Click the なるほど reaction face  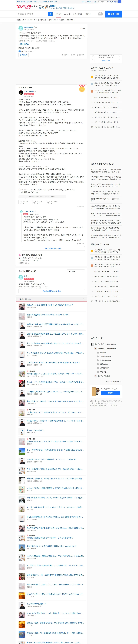pyautogui.click(x=21, y=202)
